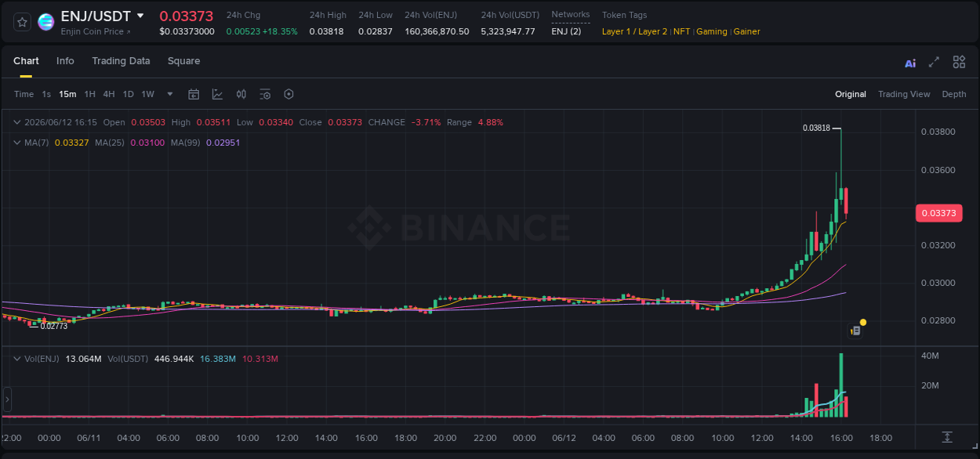Select the 1s interval
This screenshot has width=980, height=459.
point(46,94)
